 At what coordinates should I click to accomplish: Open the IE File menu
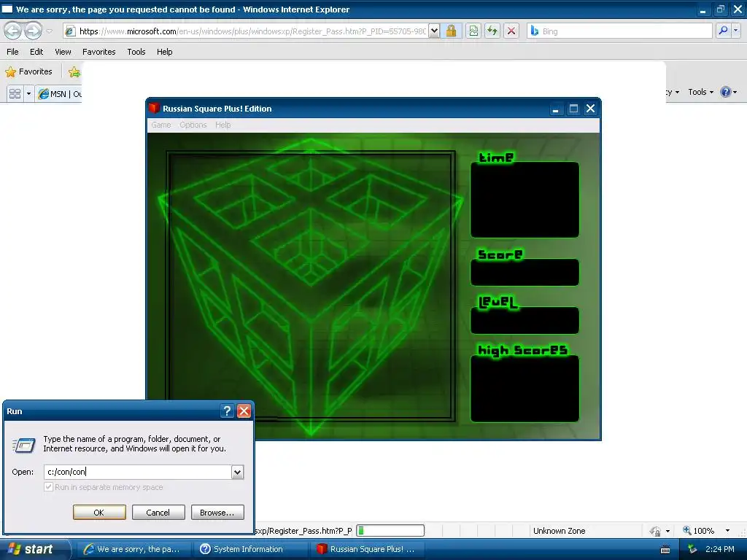(x=12, y=52)
